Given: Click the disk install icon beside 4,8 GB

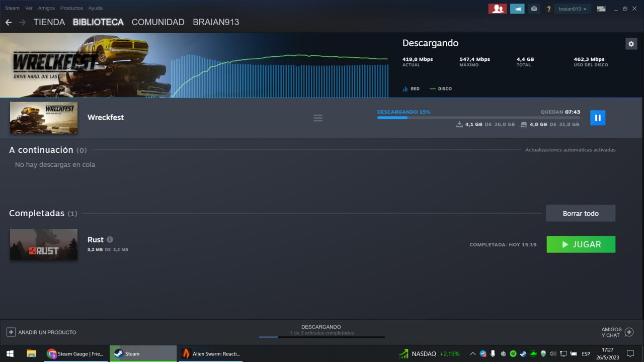Looking at the screenshot, I should (x=524, y=124).
